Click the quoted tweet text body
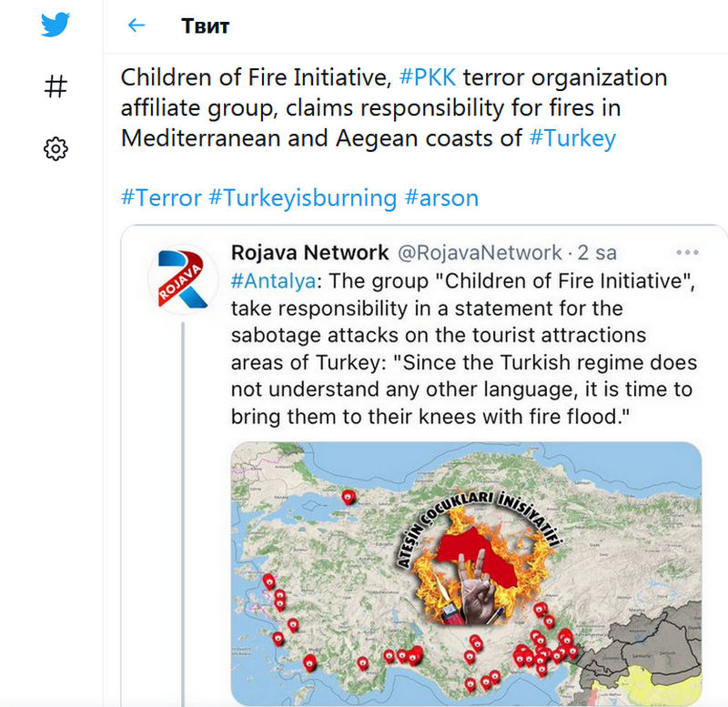Viewport: 728px width, 707px height. point(463,348)
